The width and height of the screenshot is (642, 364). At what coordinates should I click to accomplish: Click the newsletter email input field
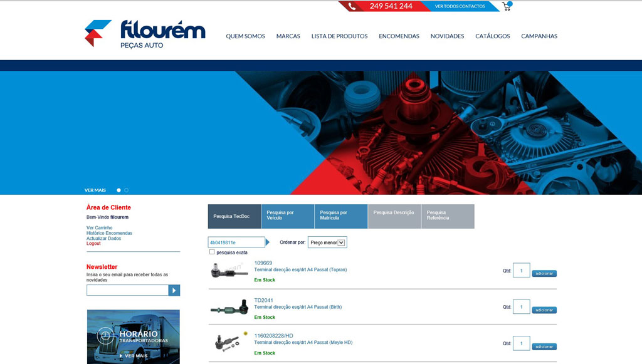(127, 290)
